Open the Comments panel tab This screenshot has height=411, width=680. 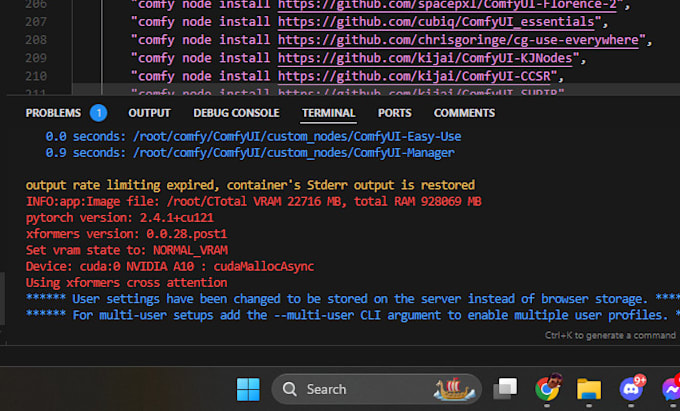click(464, 113)
